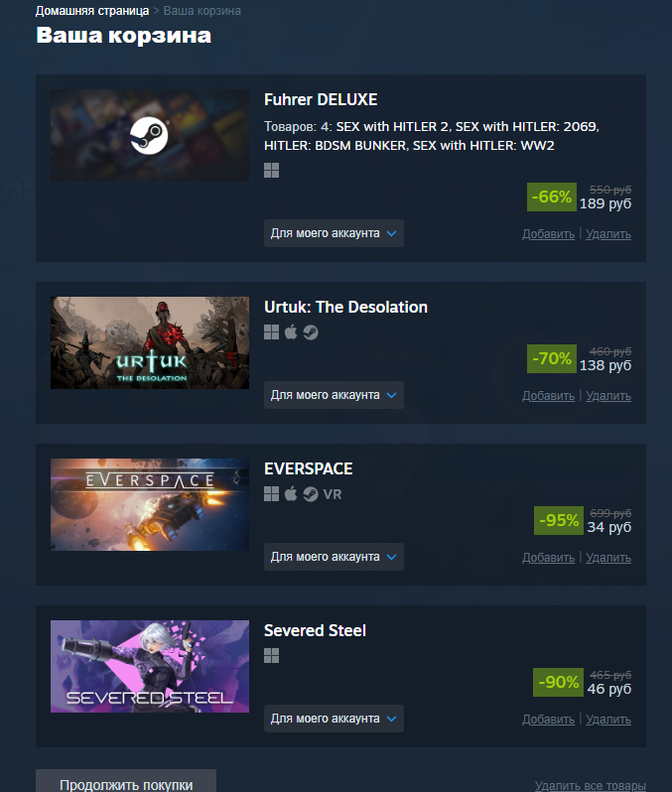Click the SteamOS icon in EVERSPACE row
Screen dimensions: 672x792
[x=311, y=494]
